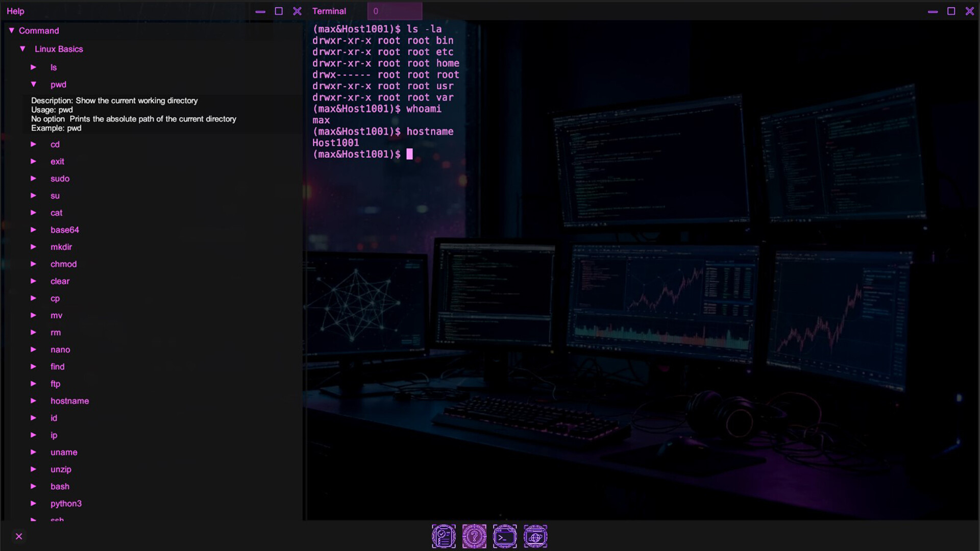Screen dimensions: 980x551
Task: Close the Terminal window
Action: coord(970,11)
